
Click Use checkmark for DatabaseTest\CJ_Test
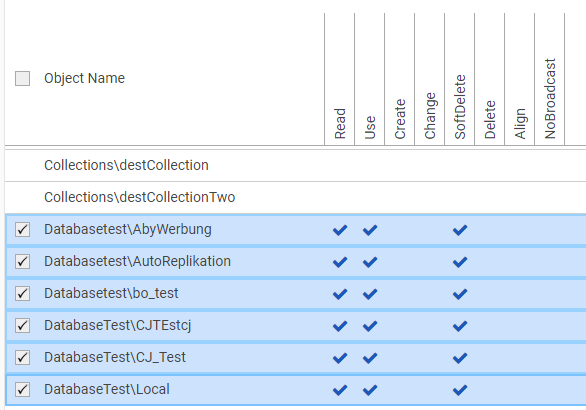pyautogui.click(x=370, y=358)
